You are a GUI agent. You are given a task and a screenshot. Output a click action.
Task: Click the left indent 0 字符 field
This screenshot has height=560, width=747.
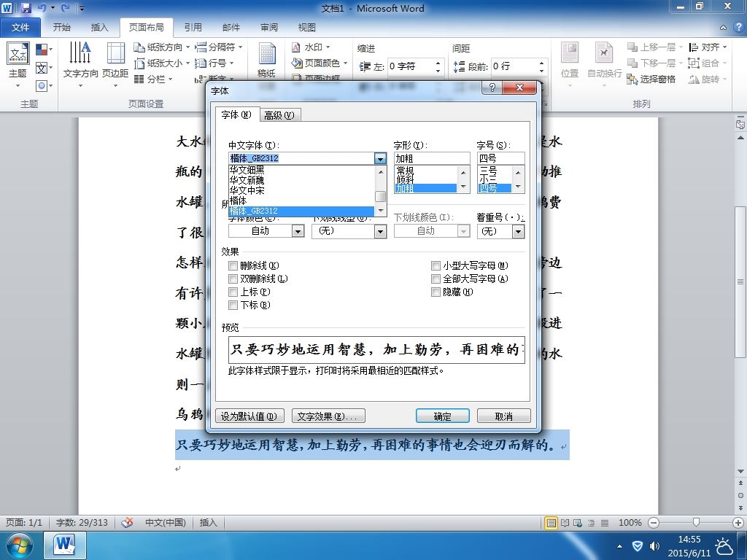pos(411,66)
